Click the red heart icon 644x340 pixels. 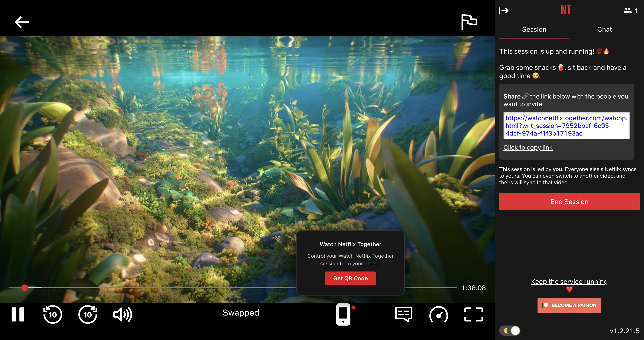pos(569,289)
